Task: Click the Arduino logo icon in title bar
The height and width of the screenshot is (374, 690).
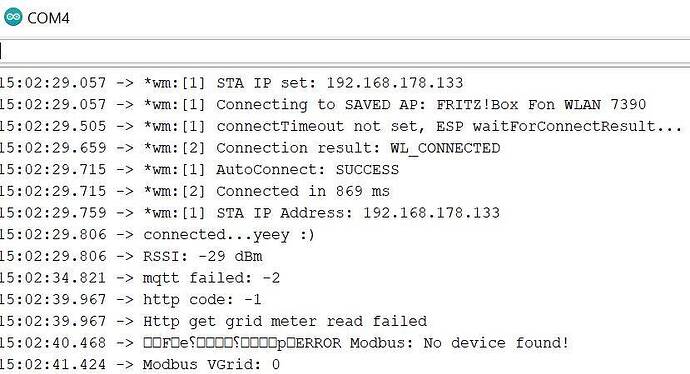Action: pyautogui.click(x=13, y=17)
